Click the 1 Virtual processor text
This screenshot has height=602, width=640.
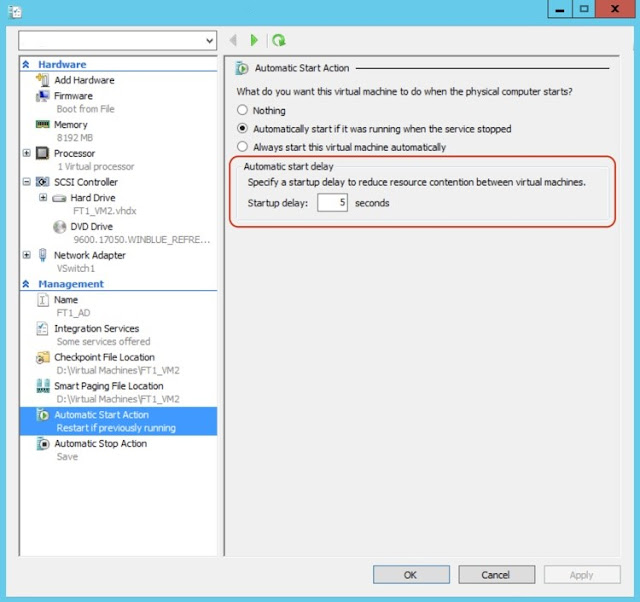pyautogui.click(x=96, y=167)
